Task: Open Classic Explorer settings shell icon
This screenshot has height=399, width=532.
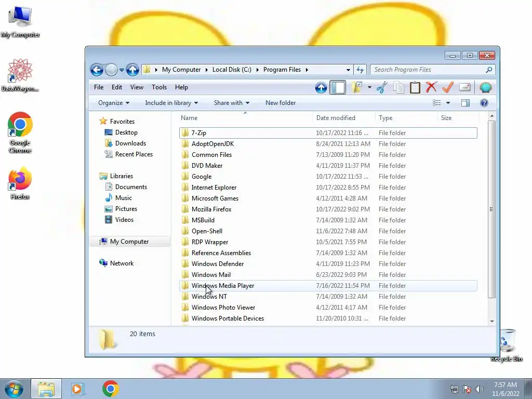Action: pos(486,87)
